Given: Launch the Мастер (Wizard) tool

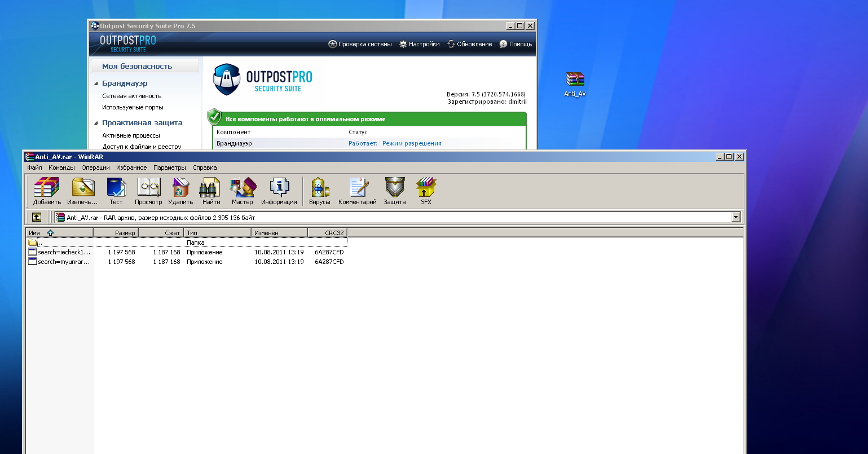Looking at the screenshot, I should click(x=243, y=191).
